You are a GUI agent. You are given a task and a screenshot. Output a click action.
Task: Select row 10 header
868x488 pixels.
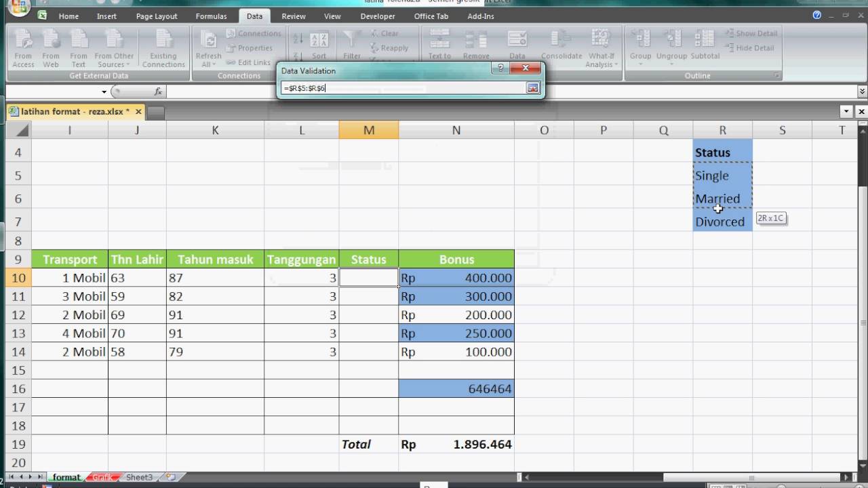[18, 278]
